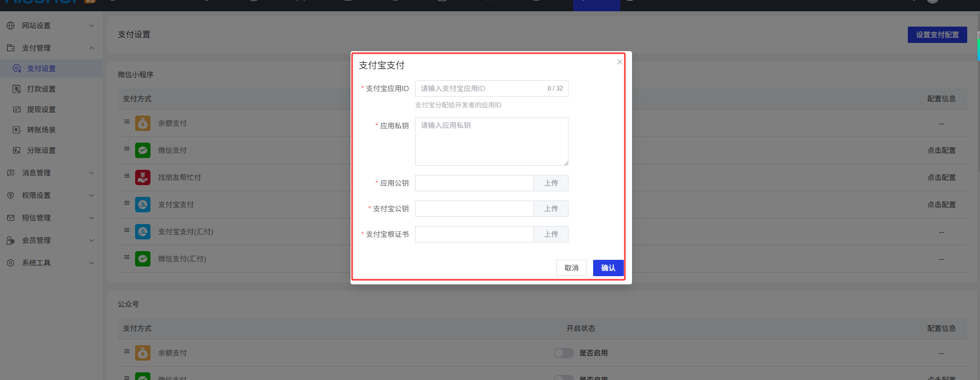This screenshot has height=380, width=980.
Task: Click the 支付宝根证书 input field
Action: (474, 234)
